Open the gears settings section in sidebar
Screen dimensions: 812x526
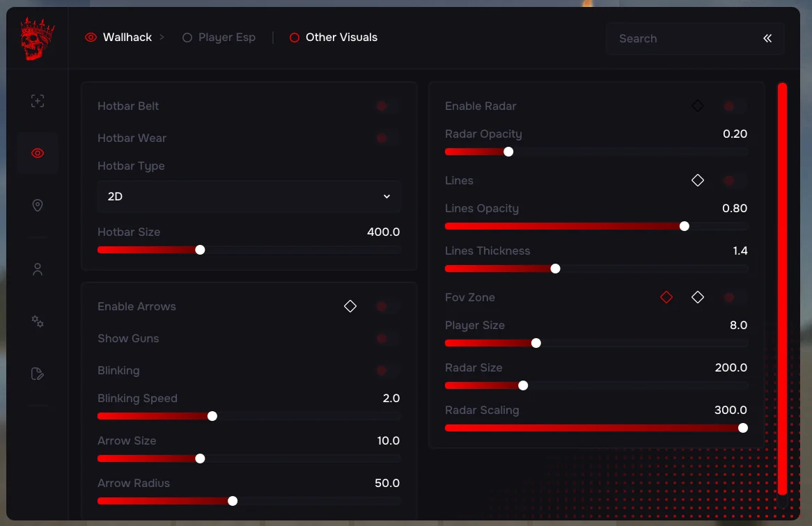coord(38,321)
